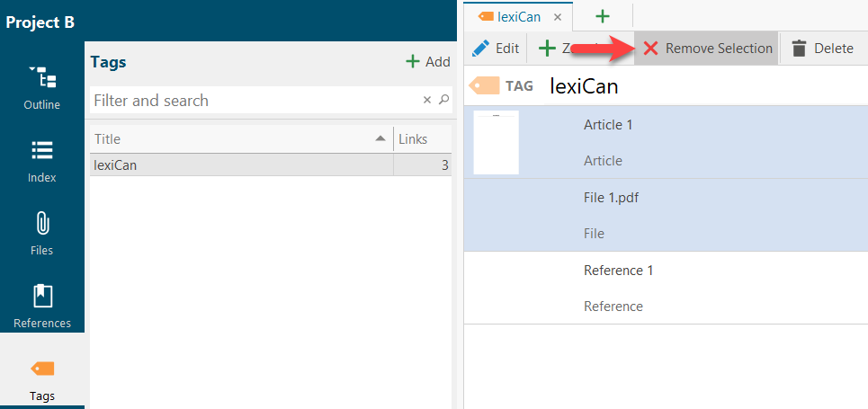868x409 pixels.
Task: Add a new tag with Add button
Action: 428,61
